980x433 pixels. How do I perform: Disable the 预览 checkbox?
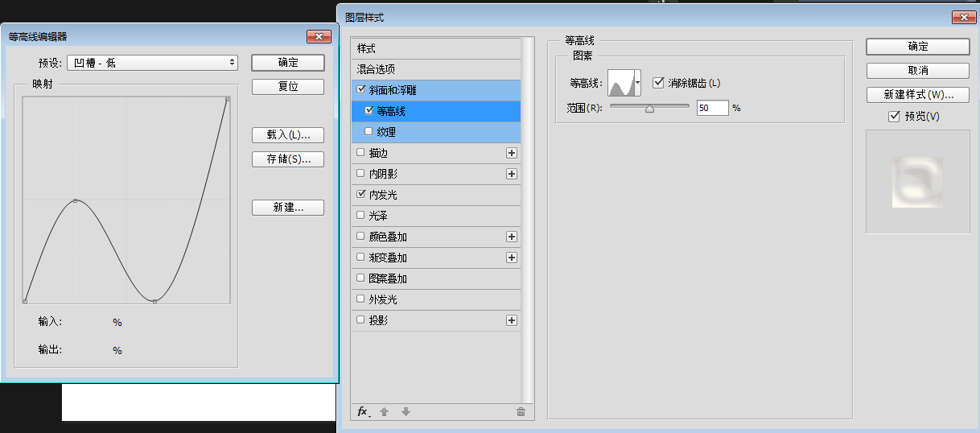894,117
